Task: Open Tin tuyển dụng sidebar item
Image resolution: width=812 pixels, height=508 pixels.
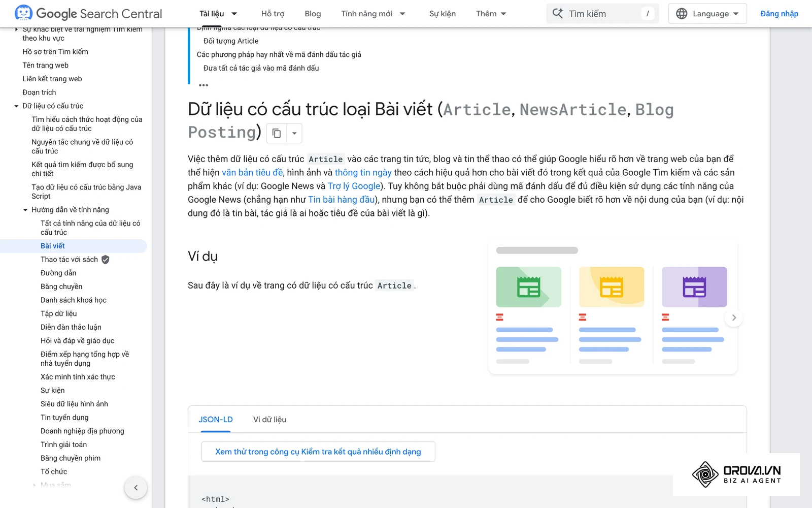Action: (x=64, y=418)
